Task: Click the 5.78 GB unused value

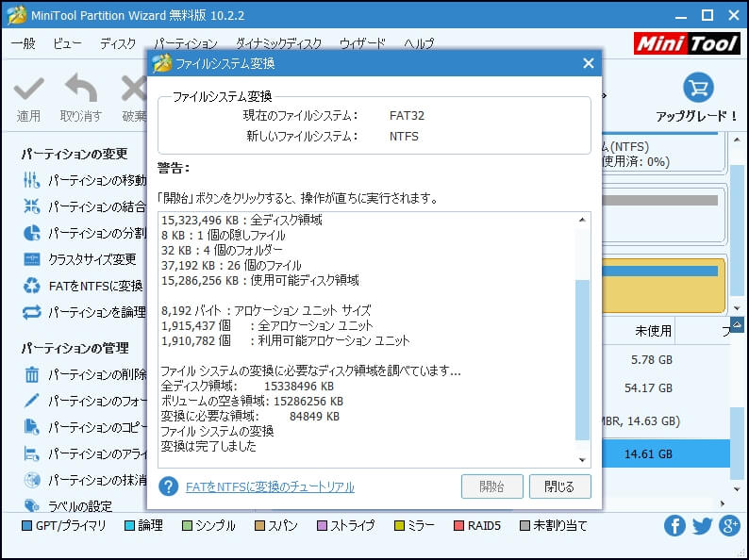Action: [x=652, y=359]
